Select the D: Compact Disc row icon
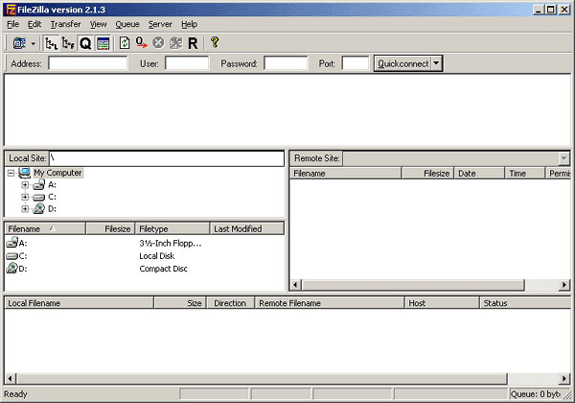 pyautogui.click(x=12, y=268)
